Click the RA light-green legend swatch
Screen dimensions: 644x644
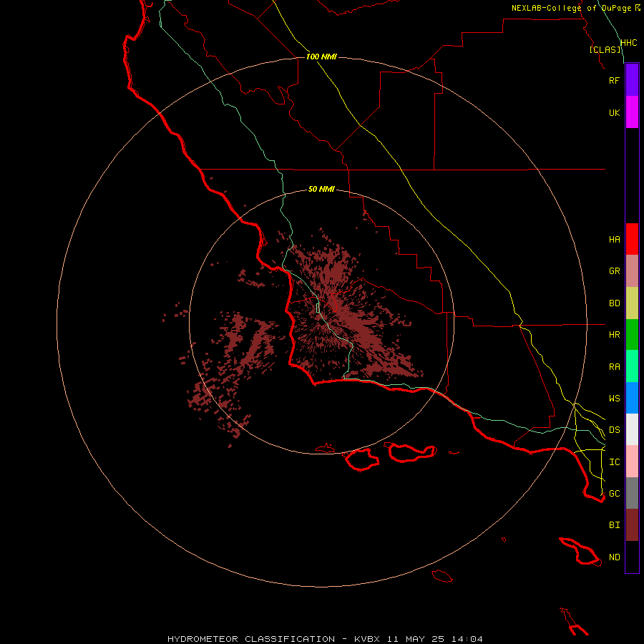[632, 366]
